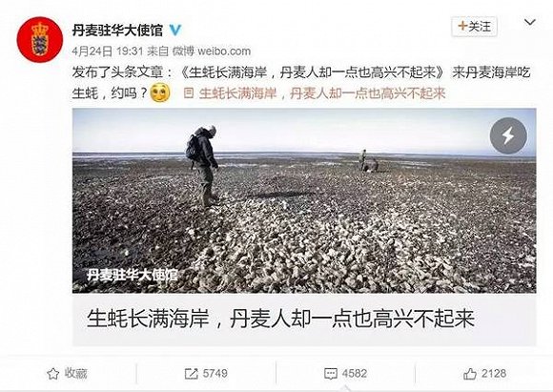Expand the post options chevron menu
Screen dimensions: 553x392
530,23
